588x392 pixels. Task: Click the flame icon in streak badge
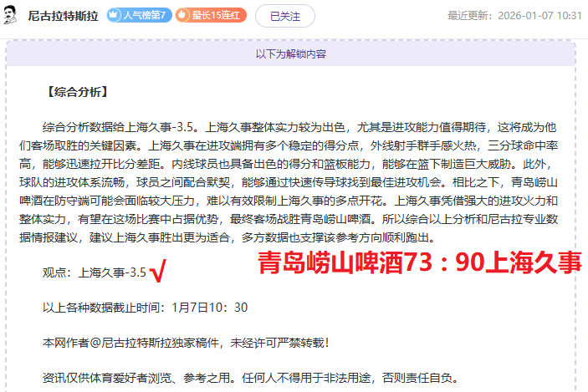tap(183, 15)
